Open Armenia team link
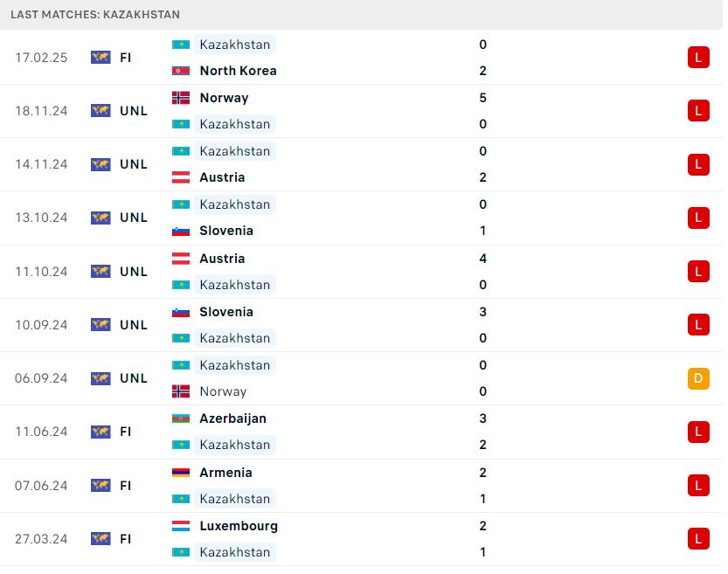This screenshot has width=728, height=574. (226, 473)
